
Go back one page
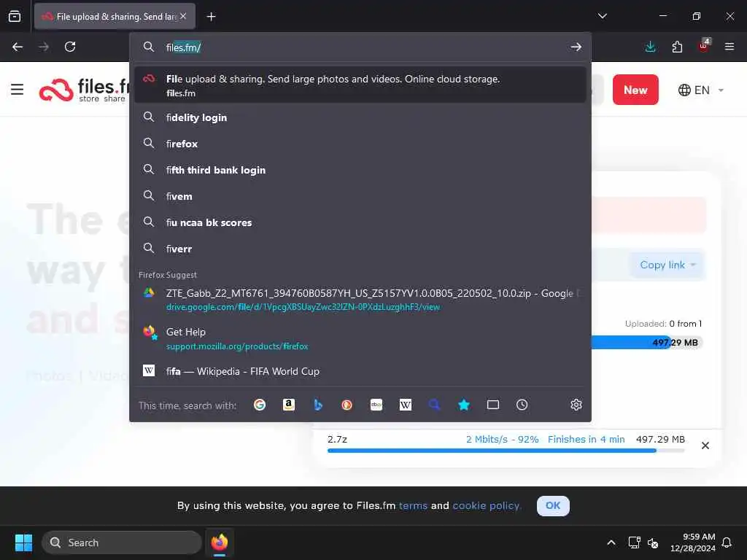[x=18, y=47]
